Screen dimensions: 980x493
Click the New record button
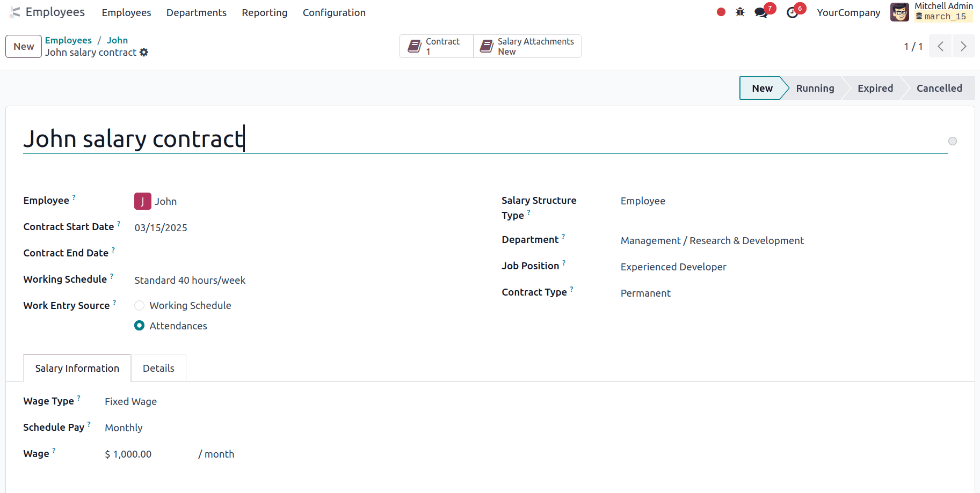24,46
